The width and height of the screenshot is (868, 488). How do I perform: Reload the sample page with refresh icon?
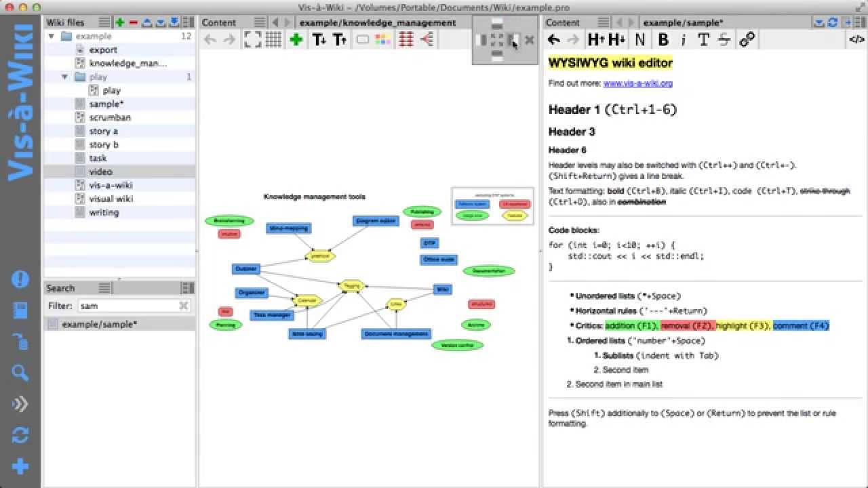(833, 22)
